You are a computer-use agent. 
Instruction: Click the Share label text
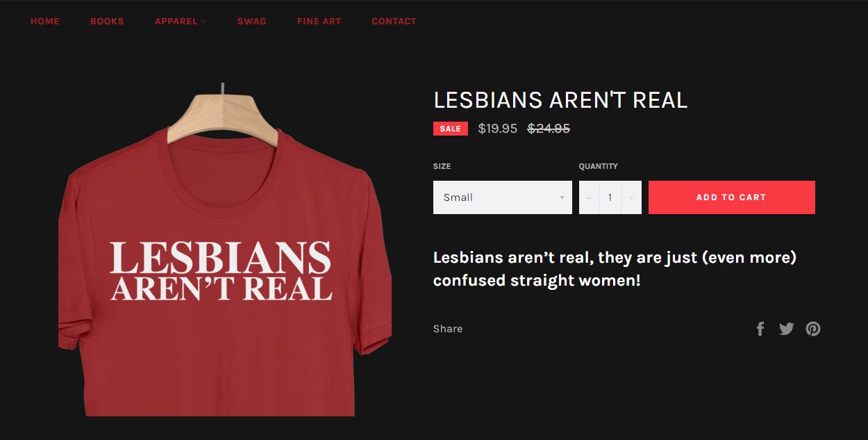448,329
